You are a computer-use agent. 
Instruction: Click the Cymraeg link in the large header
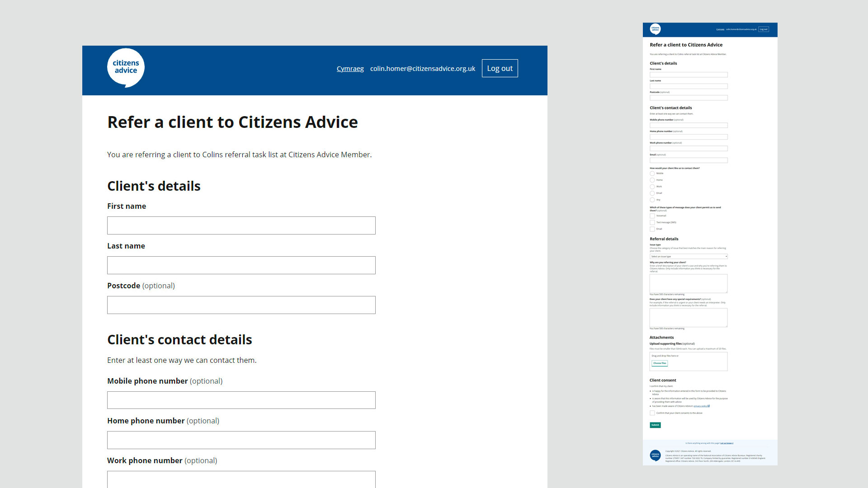click(x=350, y=69)
